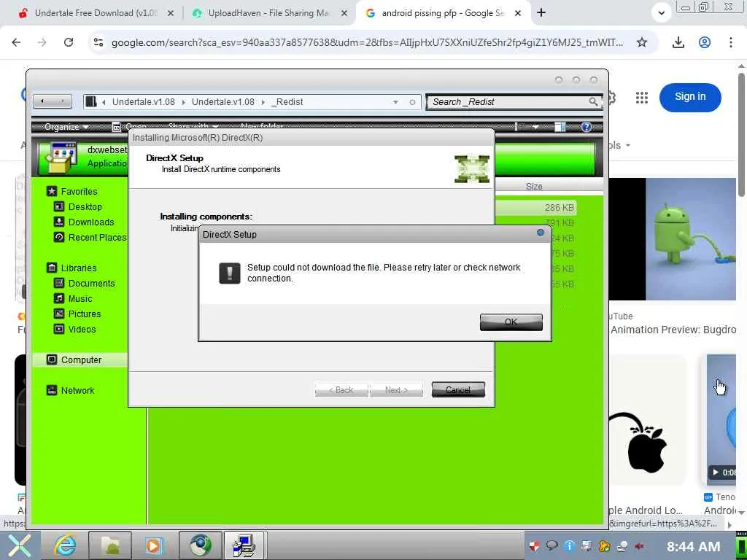Viewport: 747px width, 560px height.
Task: Open a new Chrome tab
Action: [541, 13]
